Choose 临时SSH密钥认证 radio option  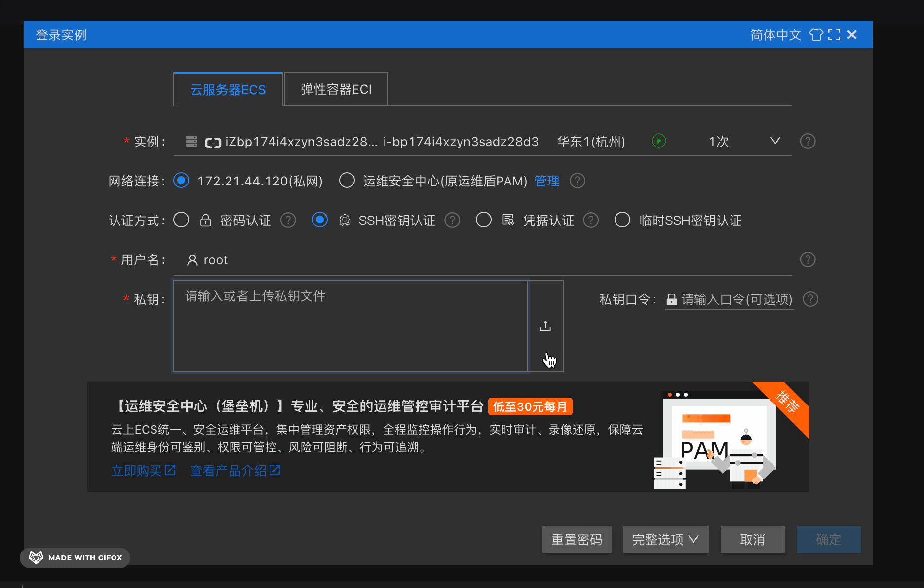[x=622, y=220]
